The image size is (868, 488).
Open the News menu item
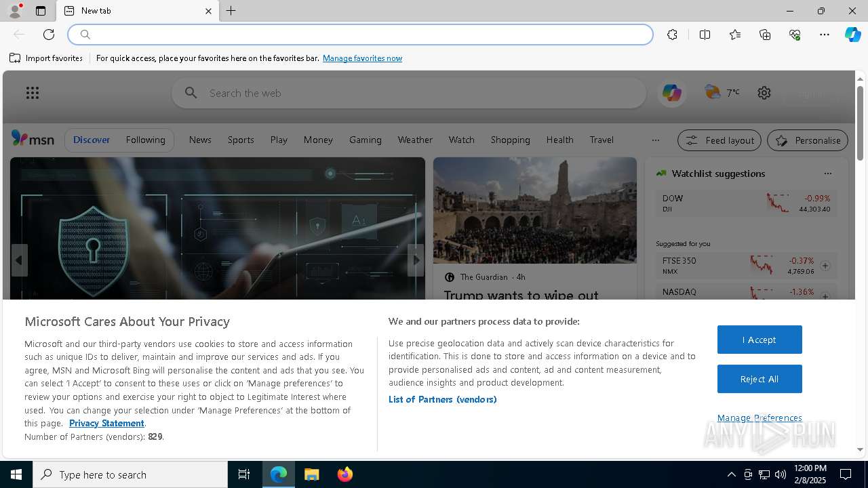click(x=200, y=140)
